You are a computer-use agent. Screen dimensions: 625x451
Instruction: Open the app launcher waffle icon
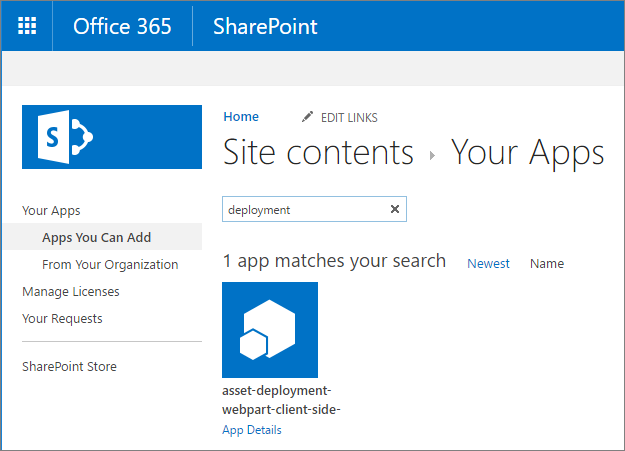click(x=27, y=26)
